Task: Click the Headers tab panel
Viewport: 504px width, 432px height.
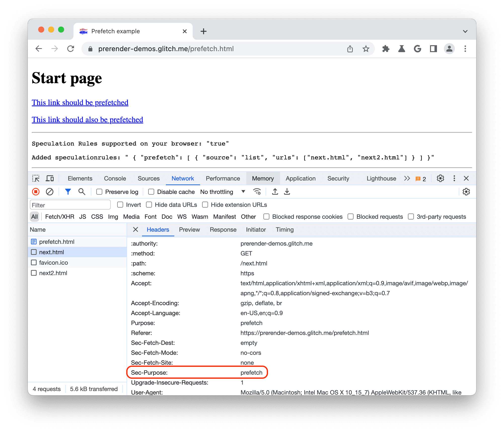Action: click(157, 229)
